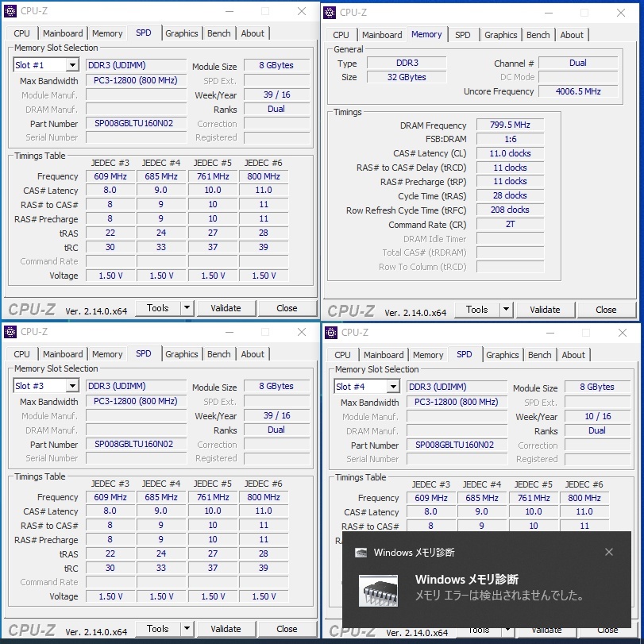Click Tools button in Slot #1 window
This screenshot has height=644, width=644.
(158, 308)
